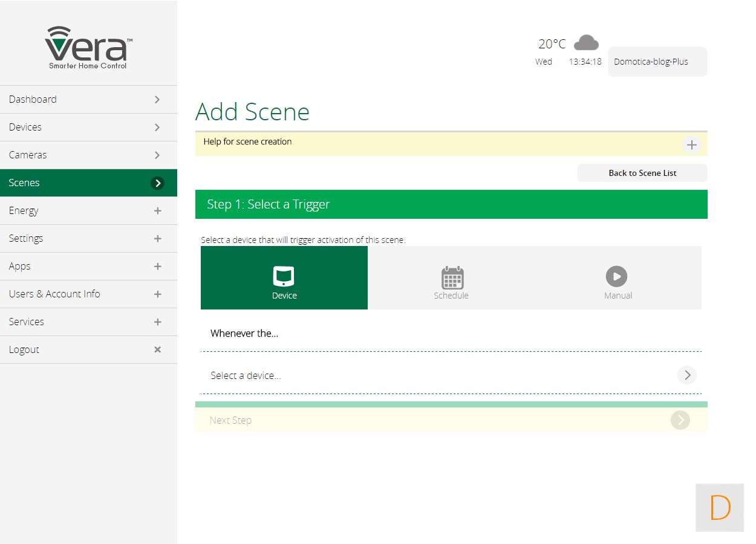Expand the Energy menu section
This screenshot has width=756, height=544.
tap(157, 211)
